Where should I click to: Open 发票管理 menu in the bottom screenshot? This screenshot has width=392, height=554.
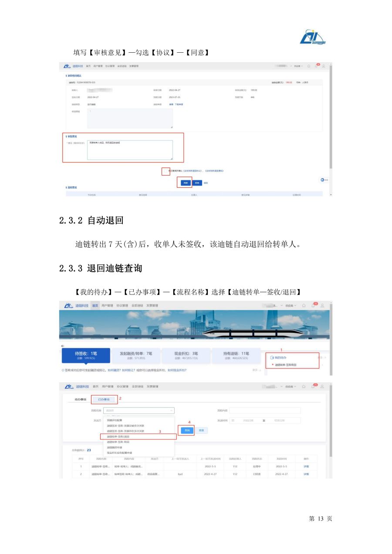(152, 386)
